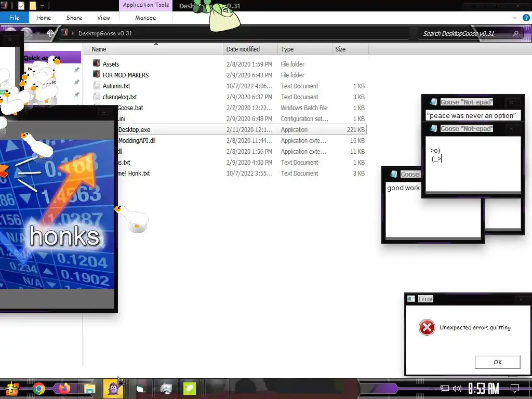Open the notification center icon
The image size is (532, 399).
tap(515, 388)
